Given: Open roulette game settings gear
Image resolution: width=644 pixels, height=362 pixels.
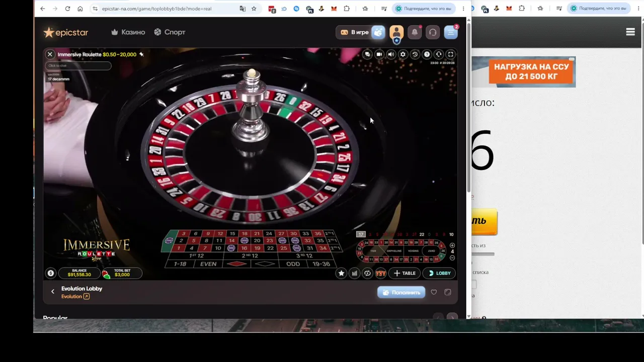Looking at the screenshot, I should coord(403,54).
